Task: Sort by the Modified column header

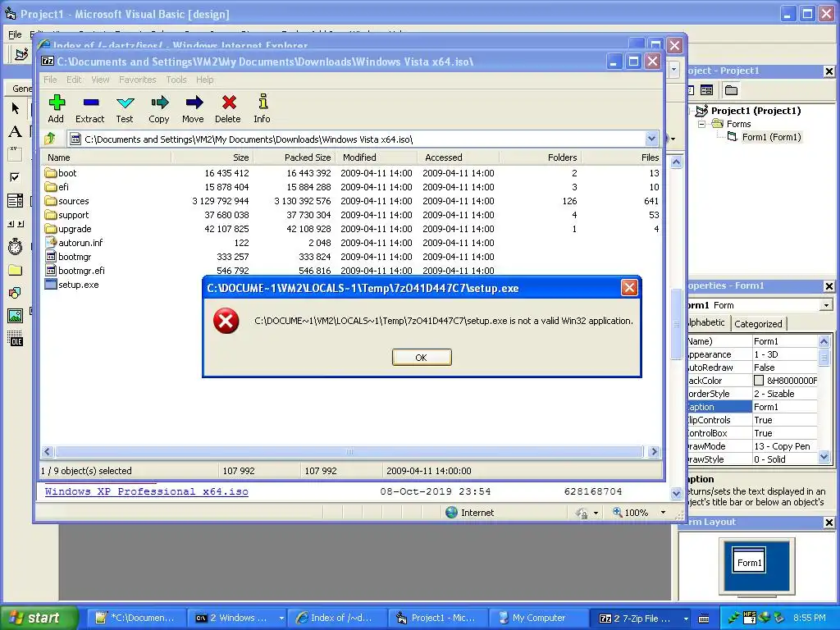Action: [x=376, y=157]
